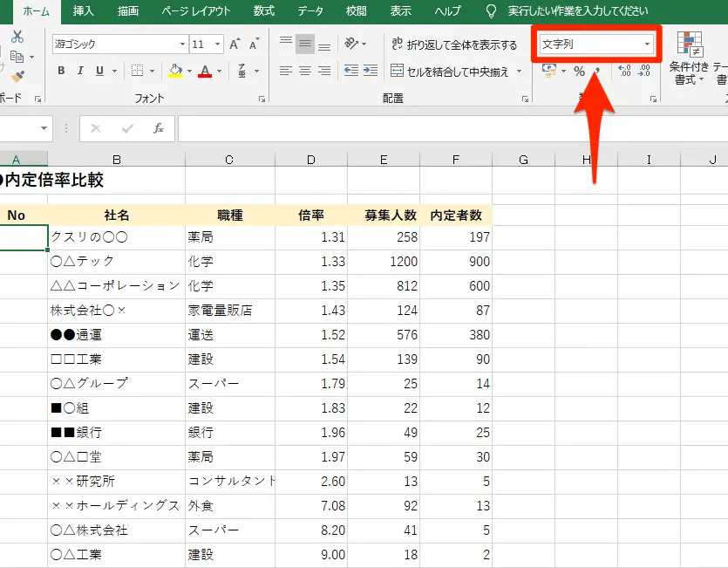Click the Increase Font Size icon
This screenshot has height=568, width=728.
(235, 44)
